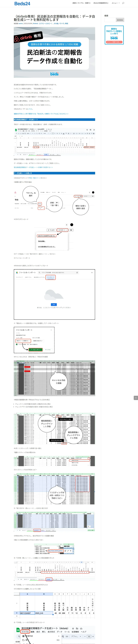The height and width of the screenshot is (644, 138).
Task: Open the Airbnb 予約 filter instructions image
Action: click(54, 200)
